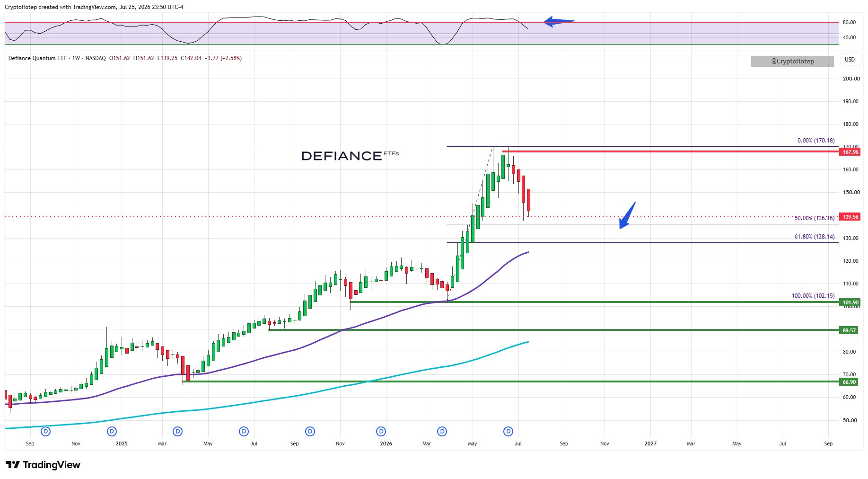Select the 167.96 red price label
The width and height of the screenshot is (868, 479).
pyautogui.click(x=850, y=152)
